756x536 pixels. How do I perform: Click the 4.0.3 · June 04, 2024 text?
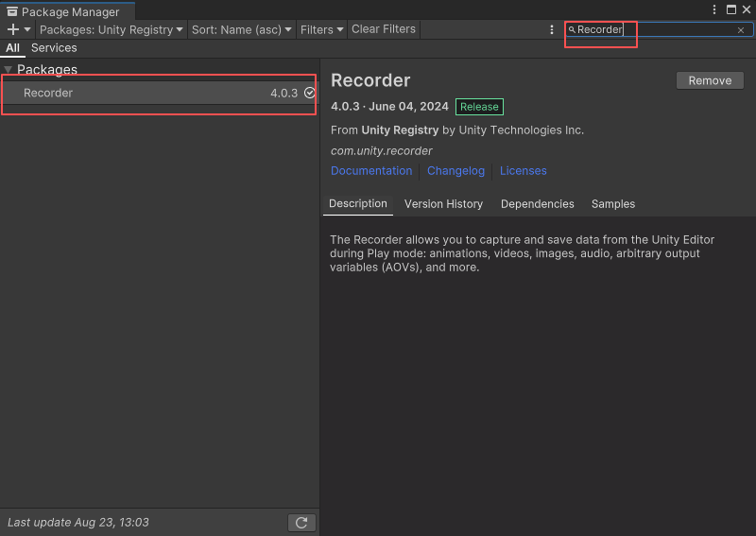coord(389,107)
